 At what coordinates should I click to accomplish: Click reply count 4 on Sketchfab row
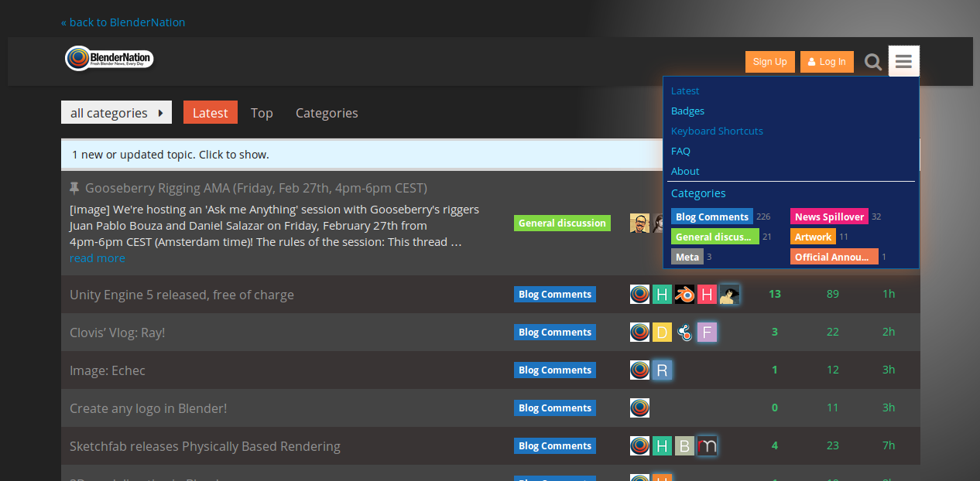pos(775,445)
